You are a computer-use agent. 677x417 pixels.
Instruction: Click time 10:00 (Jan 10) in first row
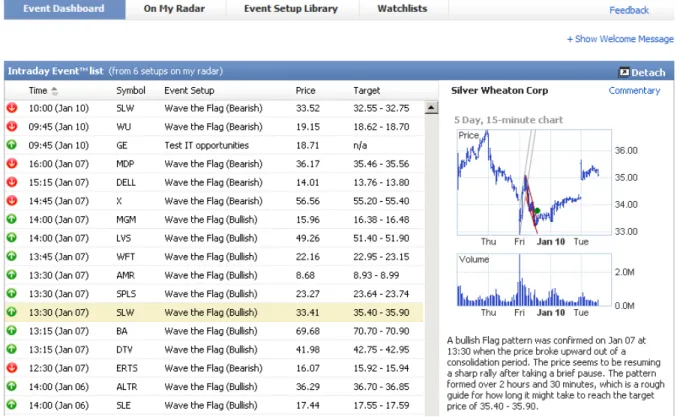point(58,108)
